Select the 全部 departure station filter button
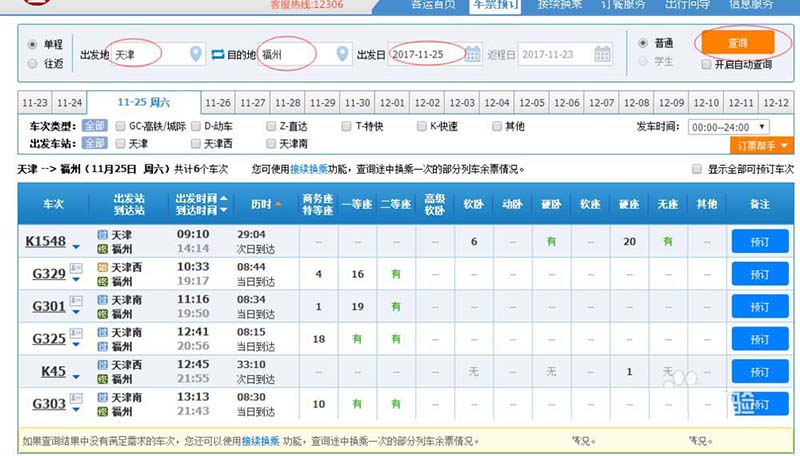The image size is (800, 456). [94, 143]
